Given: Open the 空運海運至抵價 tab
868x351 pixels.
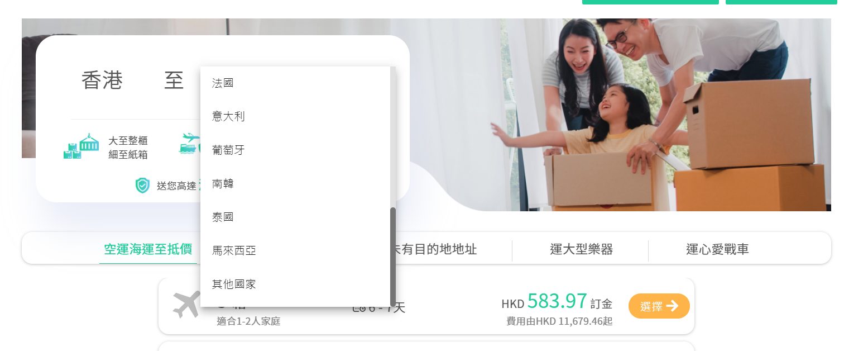Looking at the screenshot, I should pos(148,249).
